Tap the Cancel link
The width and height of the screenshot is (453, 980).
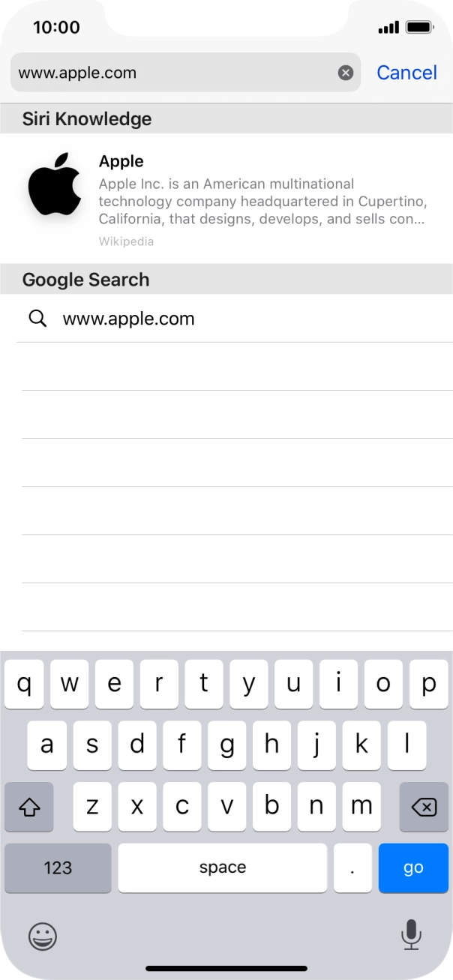(406, 72)
